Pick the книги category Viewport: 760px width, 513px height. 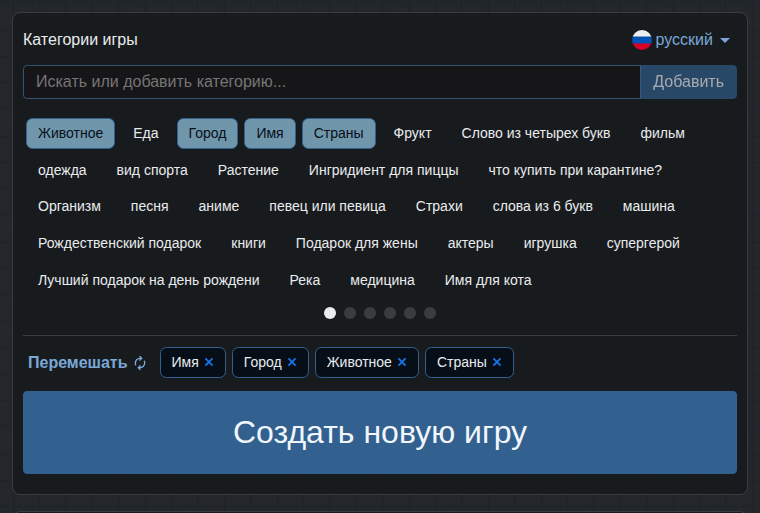tap(249, 243)
